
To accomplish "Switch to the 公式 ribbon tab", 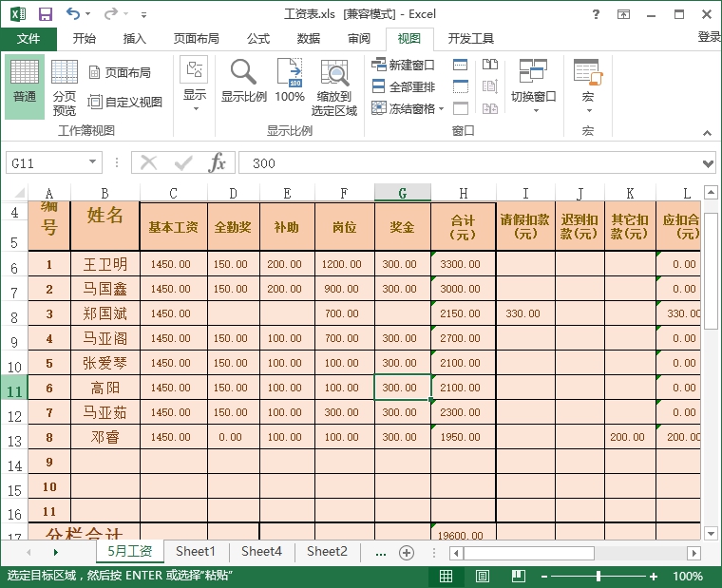I will click(258, 39).
